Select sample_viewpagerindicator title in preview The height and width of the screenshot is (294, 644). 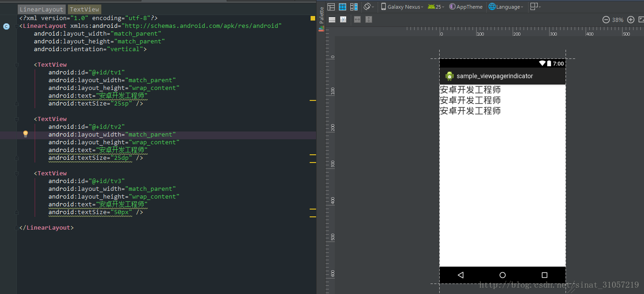click(x=494, y=76)
